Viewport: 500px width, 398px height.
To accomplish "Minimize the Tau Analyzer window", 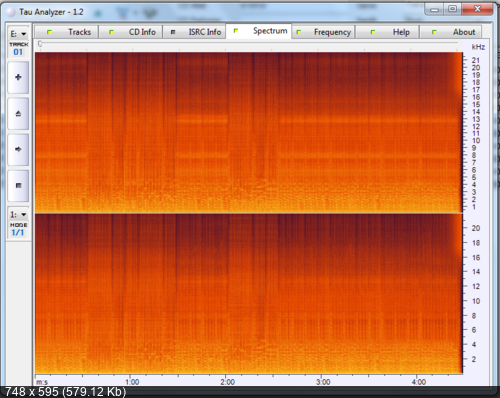I will pyautogui.click(x=434, y=9).
